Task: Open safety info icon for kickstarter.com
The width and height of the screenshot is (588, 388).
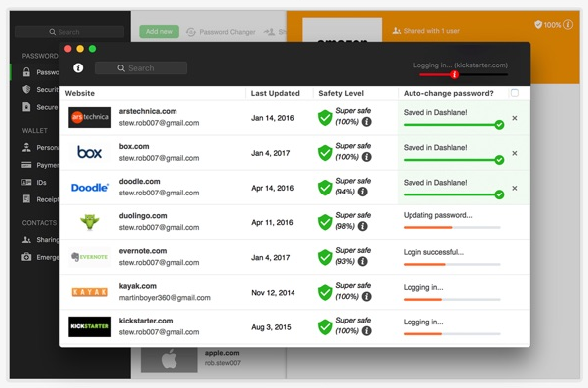Action: coord(366,331)
